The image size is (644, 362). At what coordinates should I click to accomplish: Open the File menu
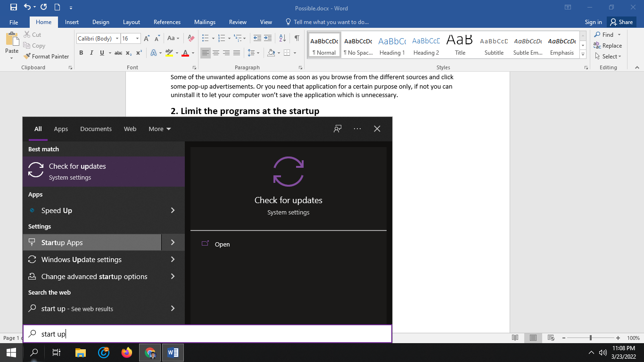tap(14, 22)
